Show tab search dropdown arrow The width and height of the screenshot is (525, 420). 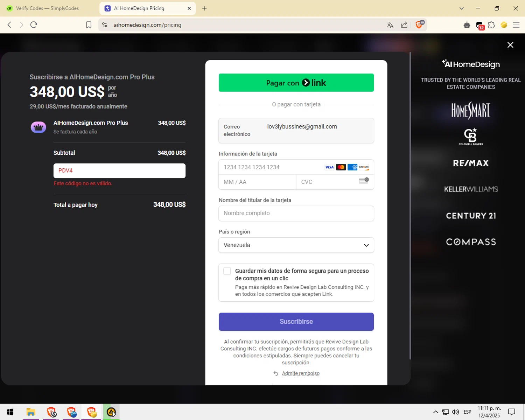461,8
